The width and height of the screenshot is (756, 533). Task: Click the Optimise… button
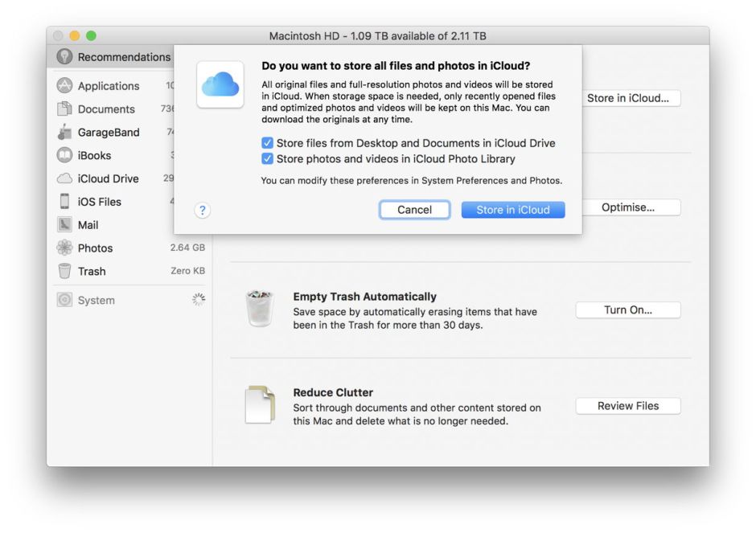(627, 207)
